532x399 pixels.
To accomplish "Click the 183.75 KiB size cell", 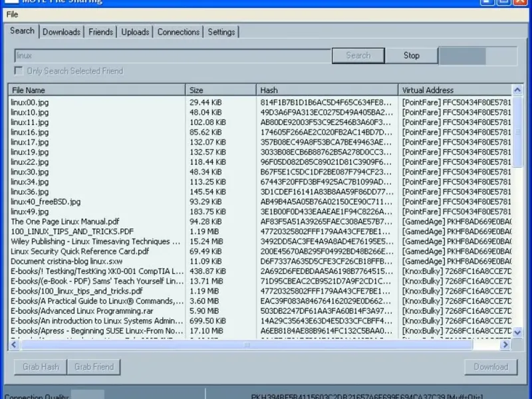I will pos(207,211).
